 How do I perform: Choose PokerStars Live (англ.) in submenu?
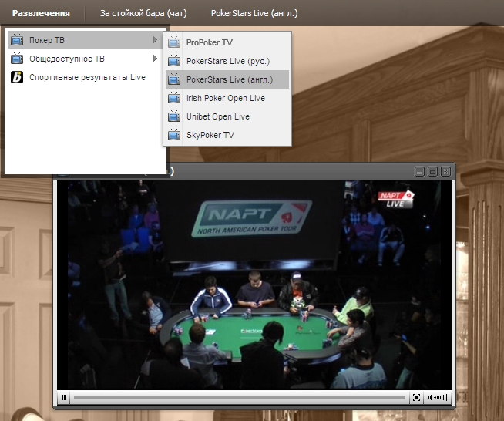[227, 79]
